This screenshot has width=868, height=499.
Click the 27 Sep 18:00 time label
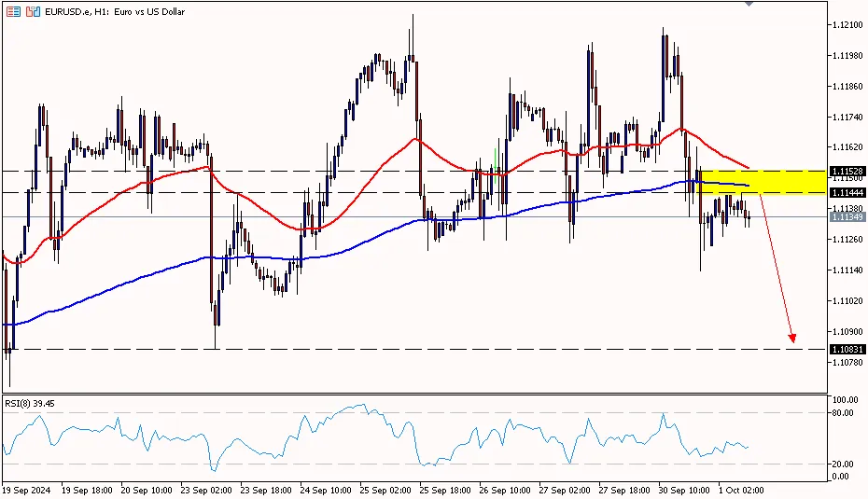pos(624,491)
